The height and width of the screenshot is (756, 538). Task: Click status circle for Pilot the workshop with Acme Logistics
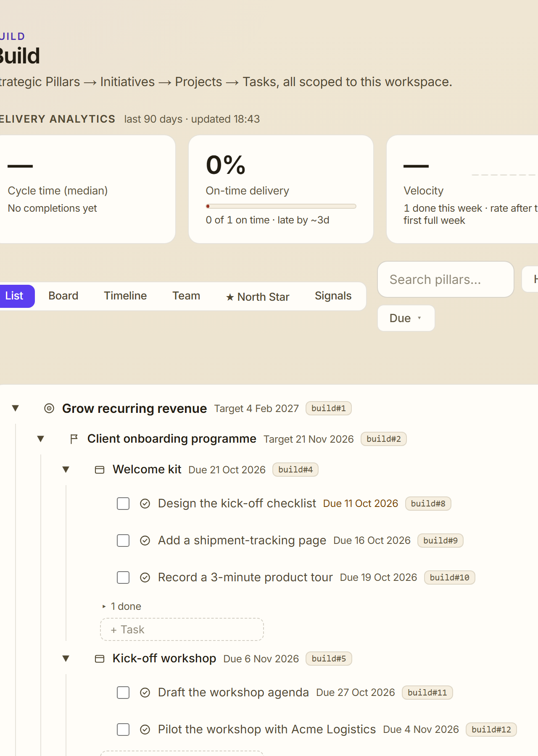click(145, 730)
